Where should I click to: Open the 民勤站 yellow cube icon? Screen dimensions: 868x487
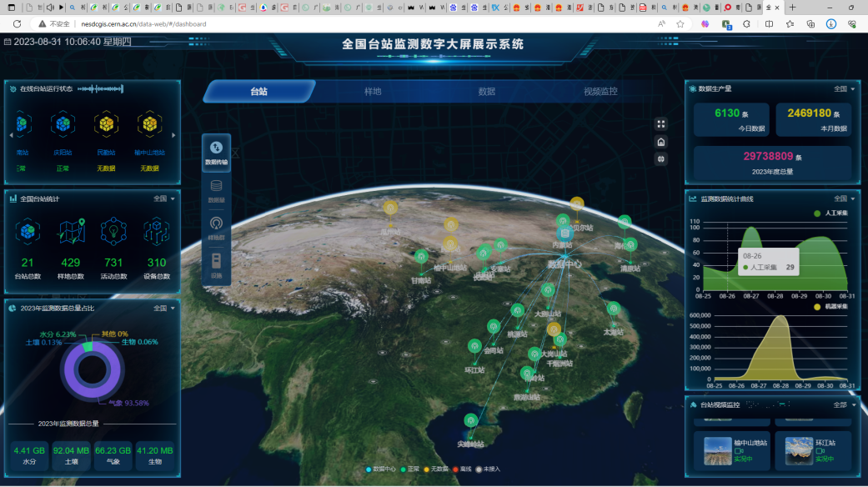[x=106, y=124]
